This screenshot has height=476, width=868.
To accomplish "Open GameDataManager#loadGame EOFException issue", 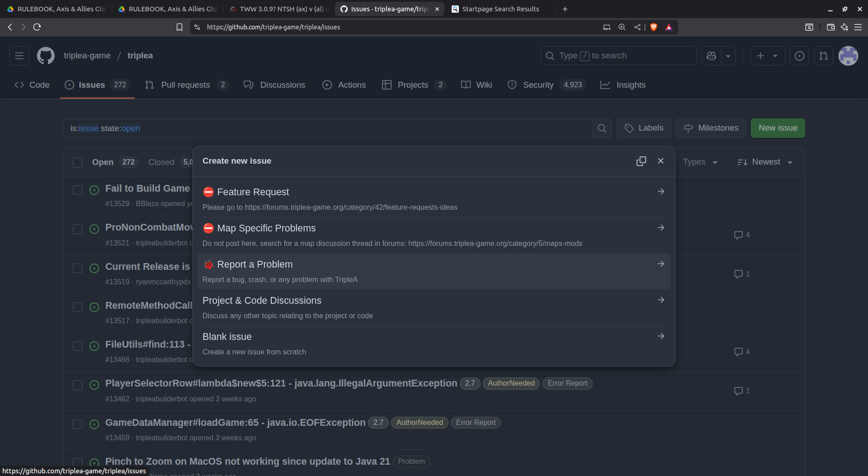I will click(x=235, y=423).
